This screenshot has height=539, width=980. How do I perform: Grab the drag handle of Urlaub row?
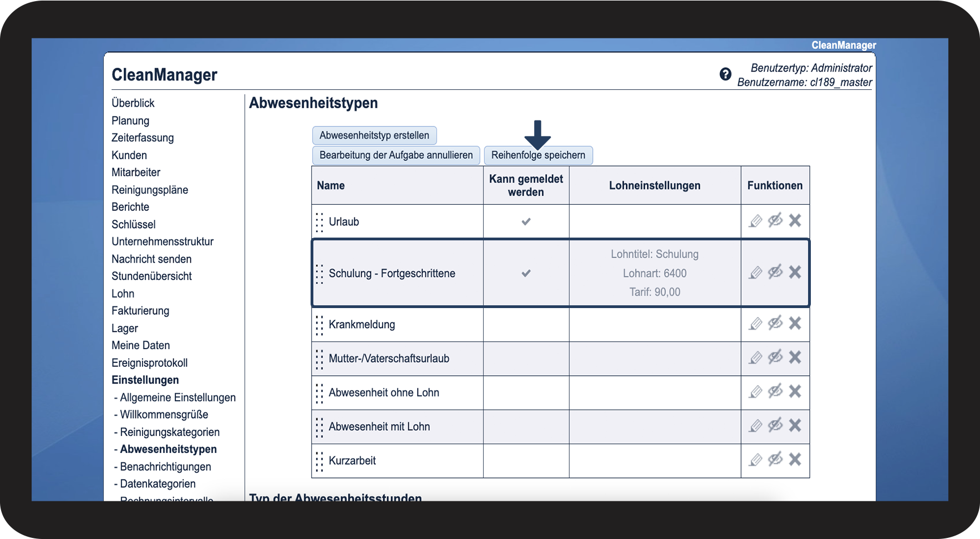[319, 222]
